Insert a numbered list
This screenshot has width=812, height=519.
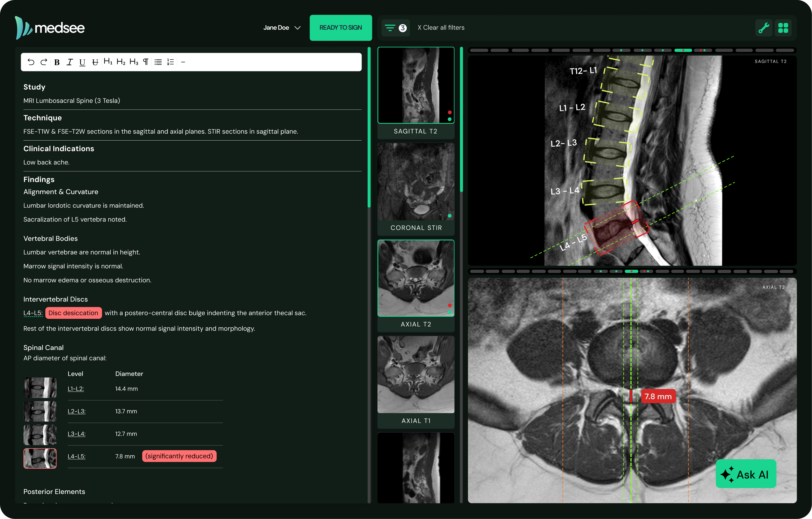pyautogui.click(x=170, y=62)
